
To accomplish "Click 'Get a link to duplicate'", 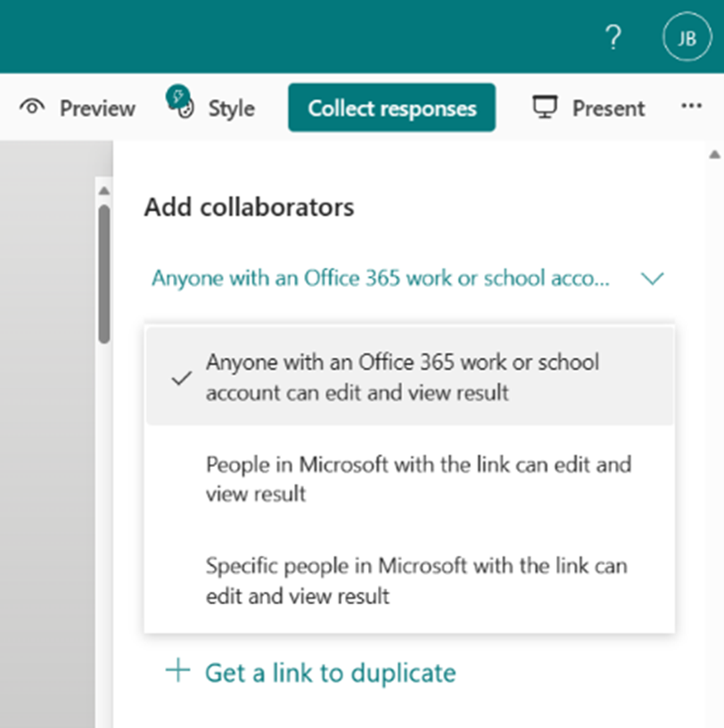I will click(x=331, y=674).
